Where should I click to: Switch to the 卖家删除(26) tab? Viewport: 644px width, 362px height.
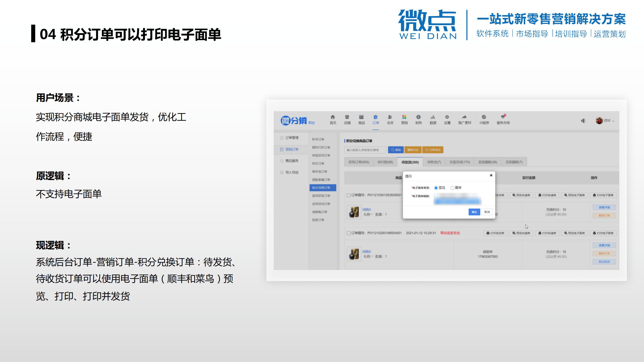coord(488,162)
